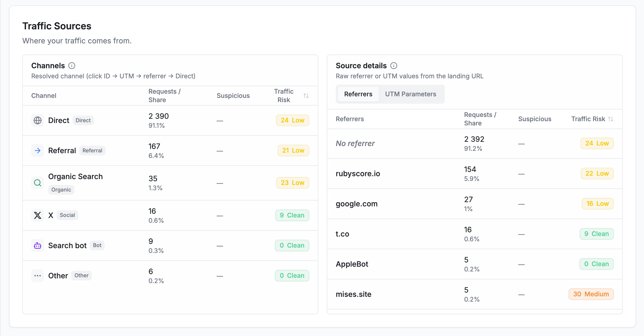This screenshot has height=336, width=644.
Task: Select the google.com referrer row
Action: pyautogui.click(x=475, y=204)
